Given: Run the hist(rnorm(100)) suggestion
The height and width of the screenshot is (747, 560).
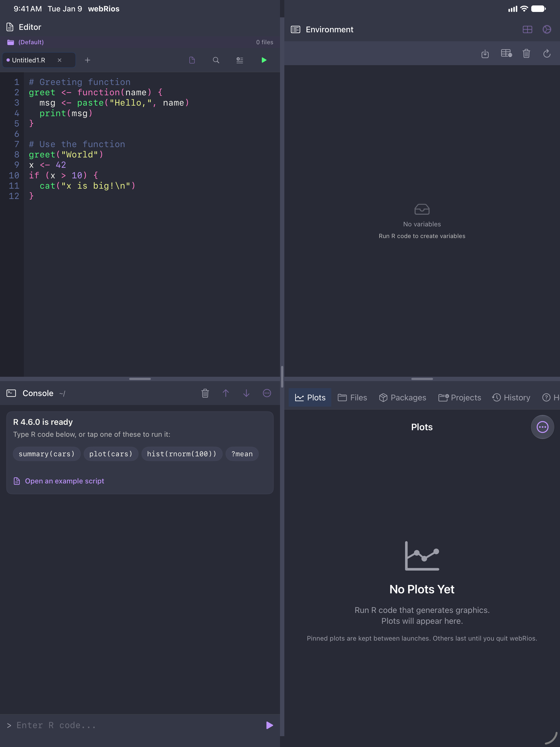Looking at the screenshot, I should click(x=182, y=454).
